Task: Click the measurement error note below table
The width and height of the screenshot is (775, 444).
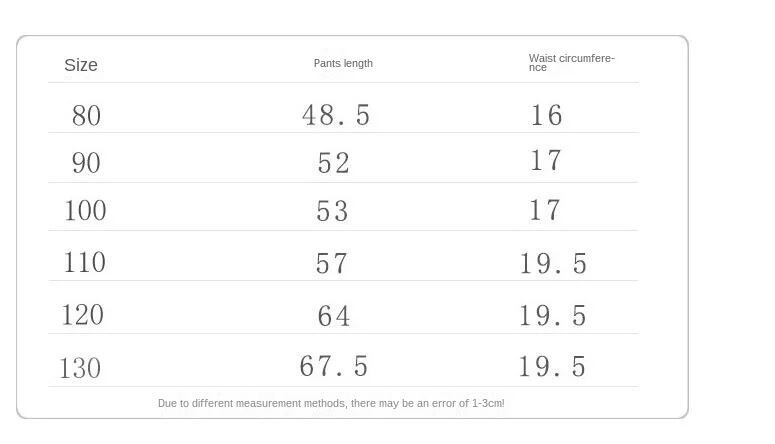Action: 331,403
